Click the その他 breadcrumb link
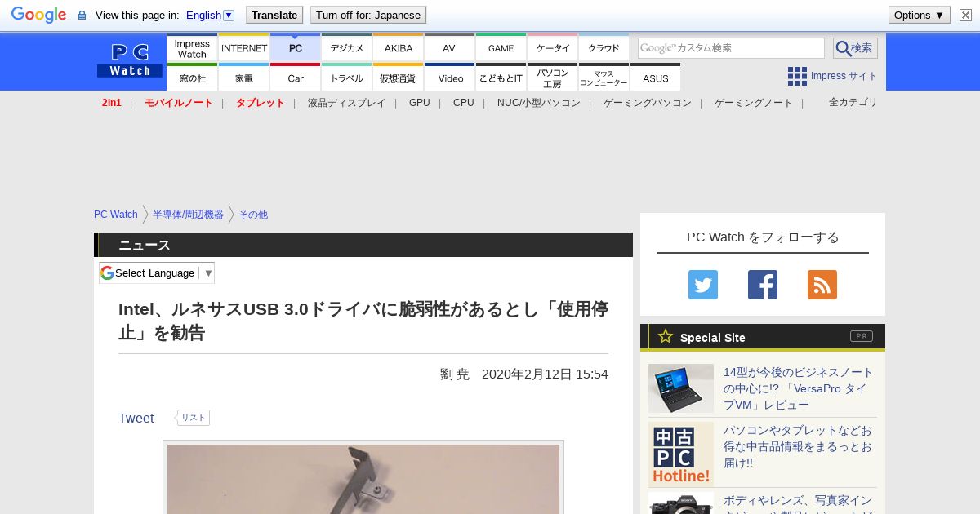 point(253,215)
